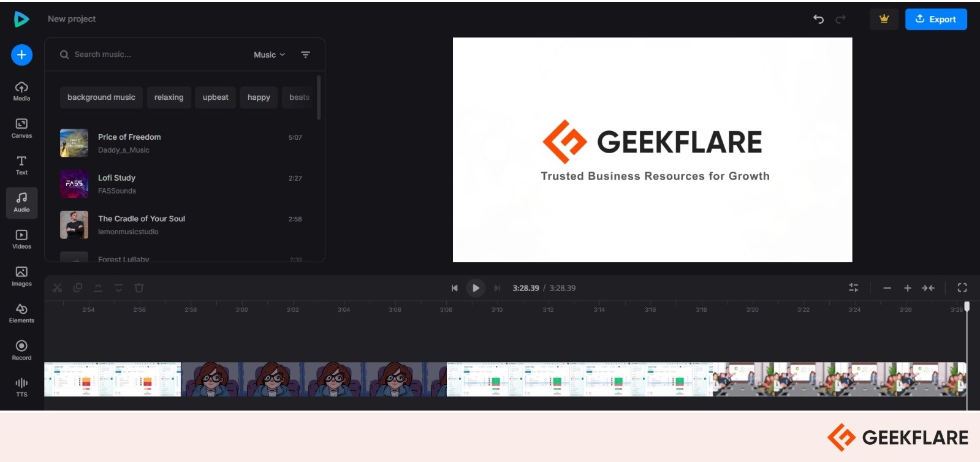Select the background music tag
Screen dimensions: 980x462
(101, 97)
